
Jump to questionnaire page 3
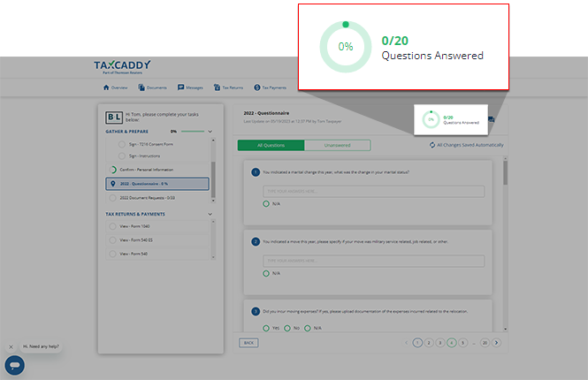pos(440,343)
